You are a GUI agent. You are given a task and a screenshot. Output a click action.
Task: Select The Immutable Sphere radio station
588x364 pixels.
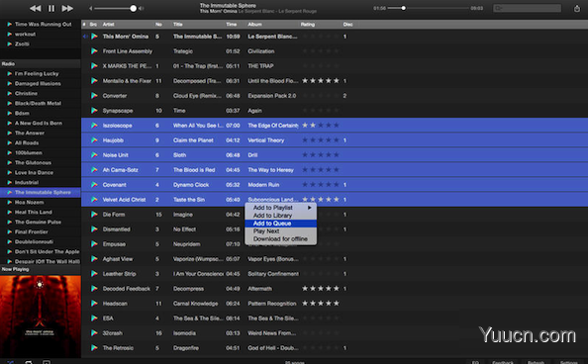pyautogui.click(x=41, y=192)
